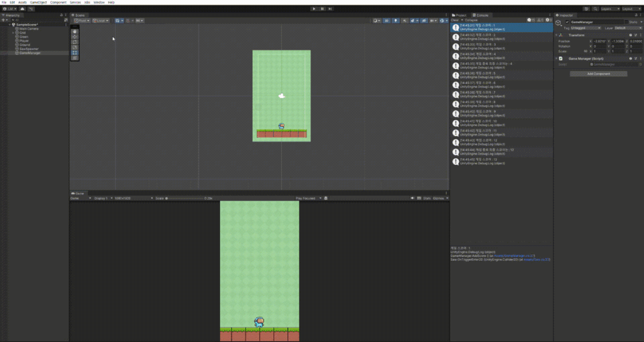
Task: Start Play mode with the Play button
Action: click(314, 9)
